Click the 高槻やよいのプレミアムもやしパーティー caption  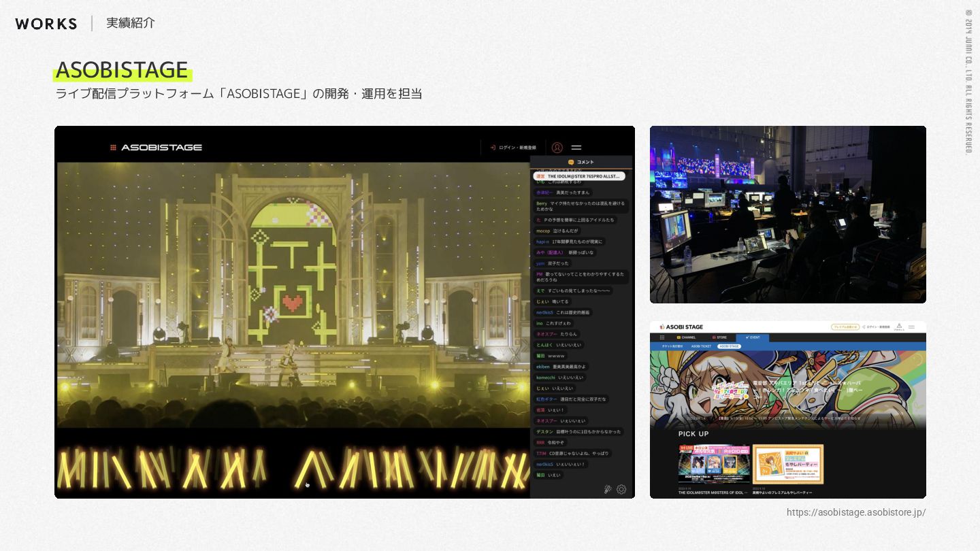click(x=783, y=492)
